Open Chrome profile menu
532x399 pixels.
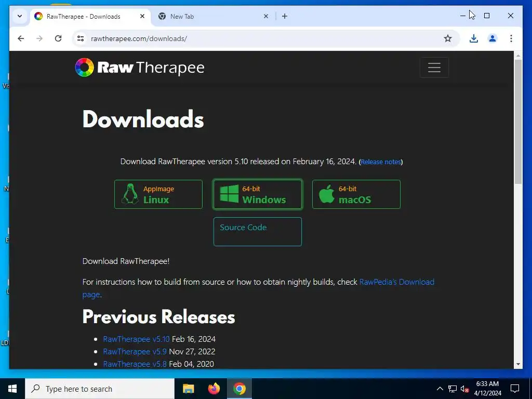pyautogui.click(x=493, y=38)
